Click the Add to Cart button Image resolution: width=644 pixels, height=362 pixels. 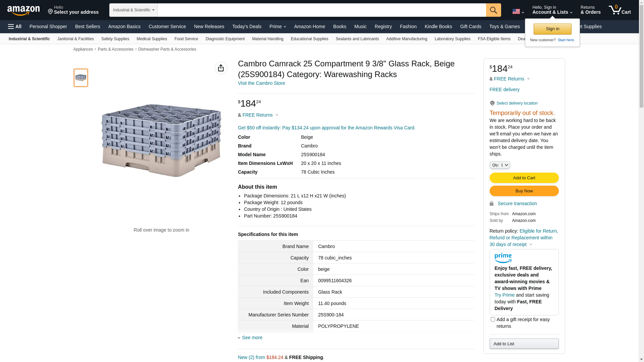click(x=524, y=178)
